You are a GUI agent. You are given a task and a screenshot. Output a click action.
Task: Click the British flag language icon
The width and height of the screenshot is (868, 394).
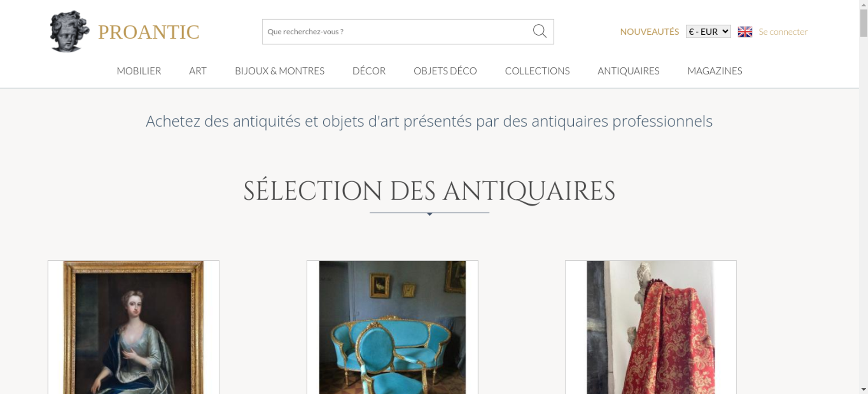click(x=745, y=32)
